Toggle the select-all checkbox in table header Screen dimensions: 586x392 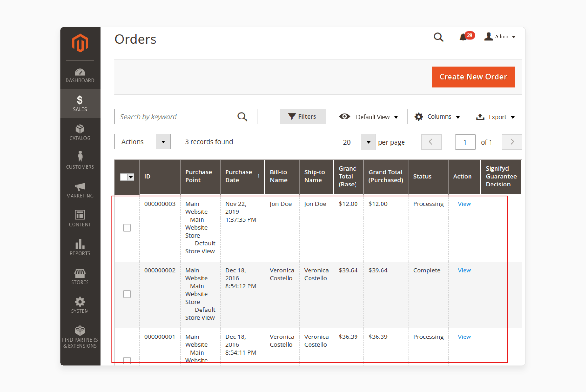[124, 177]
